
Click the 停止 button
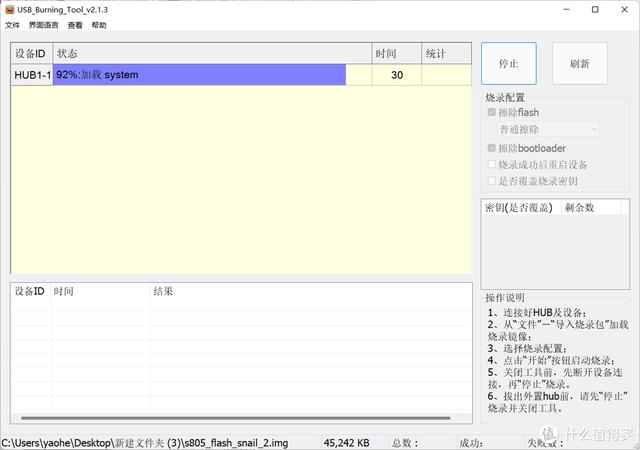coord(508,63)
